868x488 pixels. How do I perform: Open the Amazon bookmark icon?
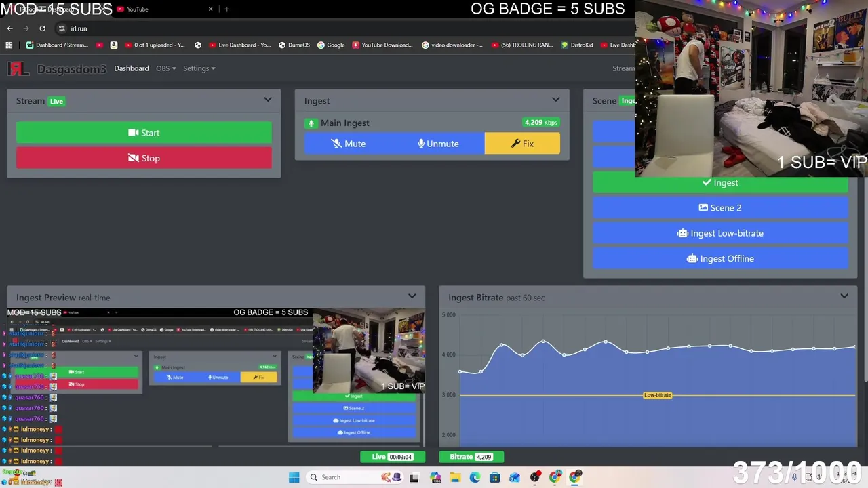tap(113, 45)
